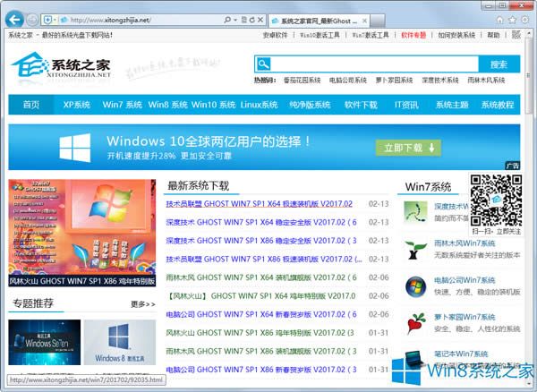Viewport: 537px width, 392px height.
Task: Click the compatibility view icon in address bar
Action: 243,20
